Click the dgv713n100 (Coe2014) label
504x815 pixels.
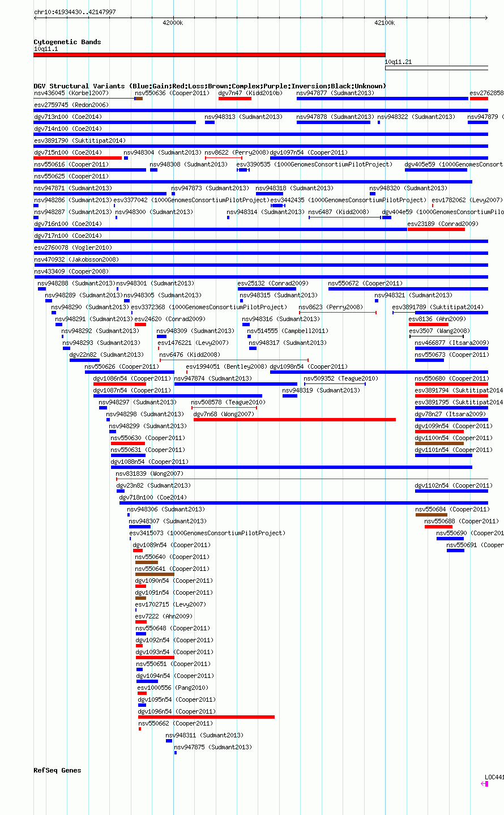point(68,117)
